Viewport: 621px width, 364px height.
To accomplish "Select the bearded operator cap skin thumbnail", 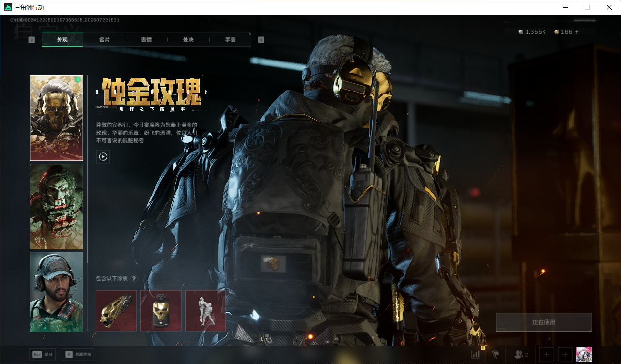I will tap(56, 291).
